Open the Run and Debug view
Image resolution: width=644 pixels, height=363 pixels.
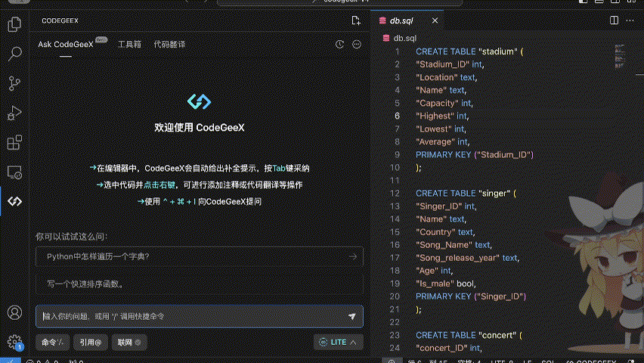coord(14,113)
